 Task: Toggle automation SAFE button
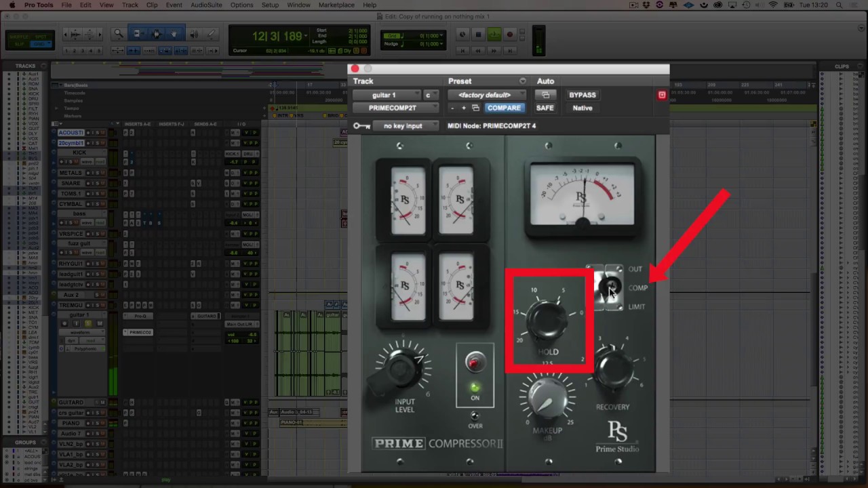point(545,108)
